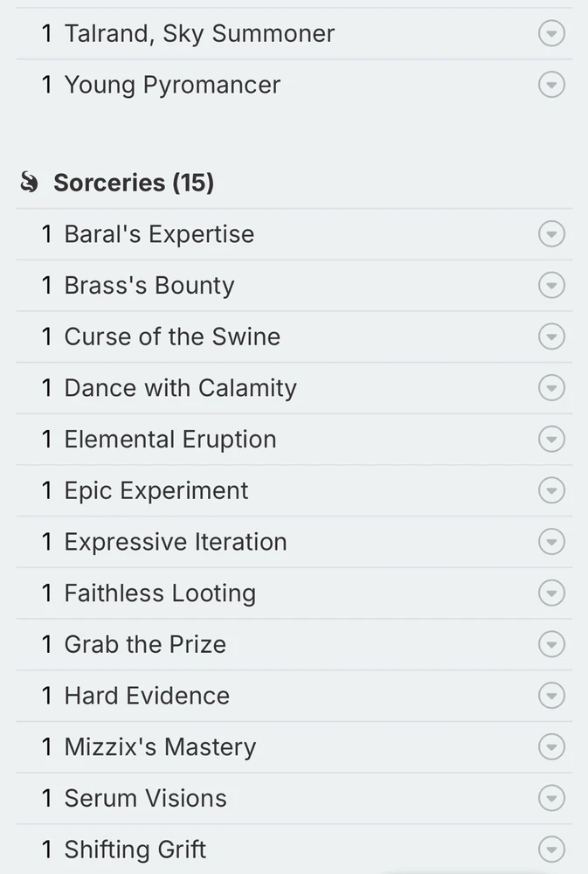588x874 pixels.
Task: Click the Serum Visions dropdown arrow
Action: click(x=551, y=798)
